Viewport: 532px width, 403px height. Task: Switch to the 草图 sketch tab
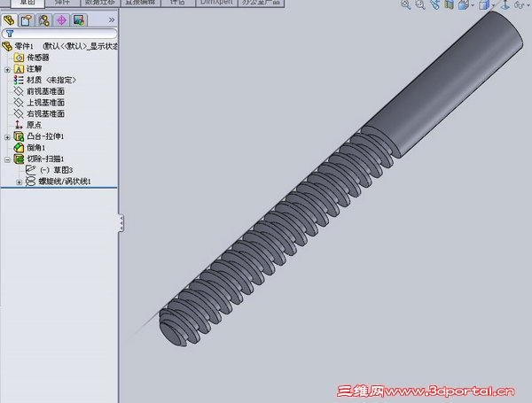(27, 3)
